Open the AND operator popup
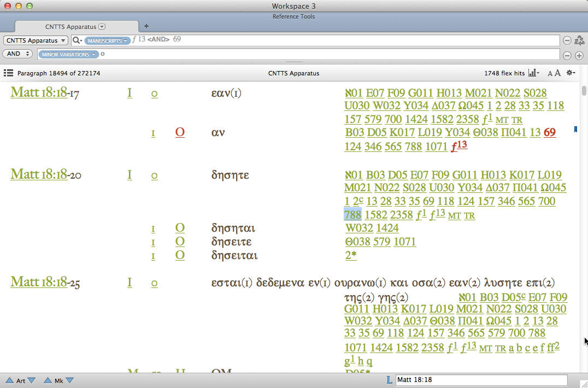Screen dimensions: 588x388 17,54
